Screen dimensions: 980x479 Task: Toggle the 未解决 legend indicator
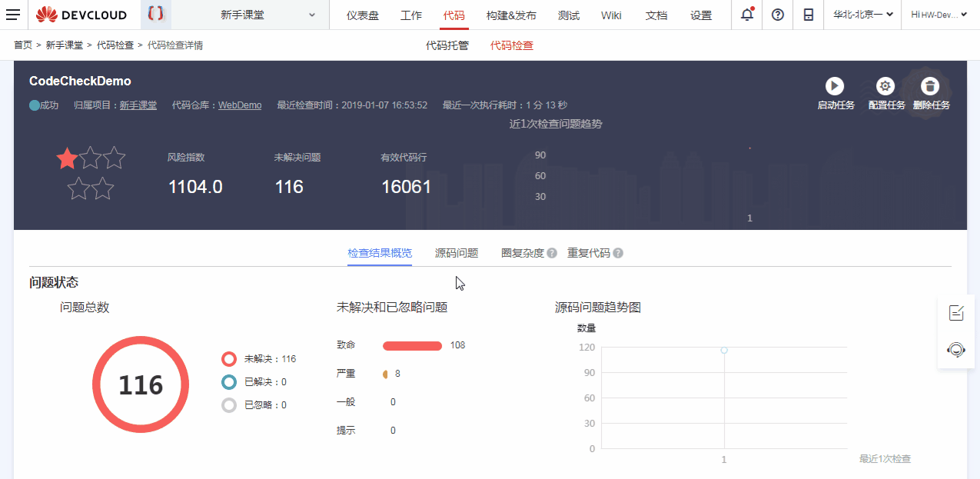coord(228,358)
